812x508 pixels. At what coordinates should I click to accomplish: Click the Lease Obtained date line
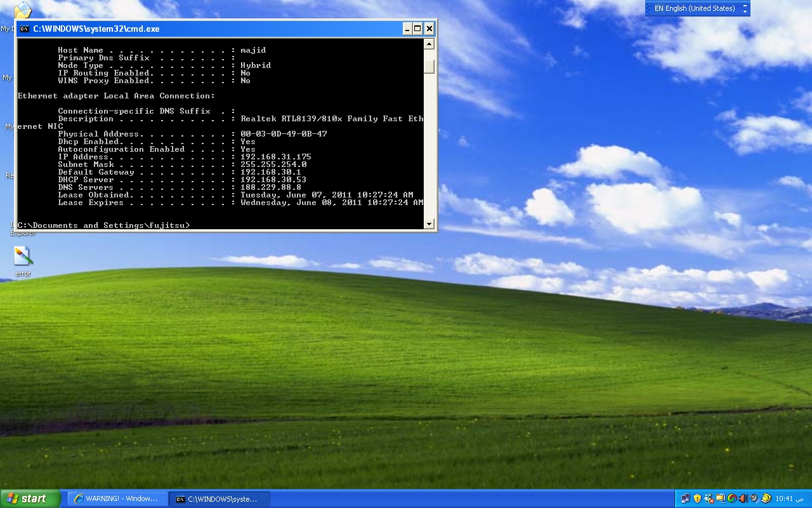click(235, 195)
